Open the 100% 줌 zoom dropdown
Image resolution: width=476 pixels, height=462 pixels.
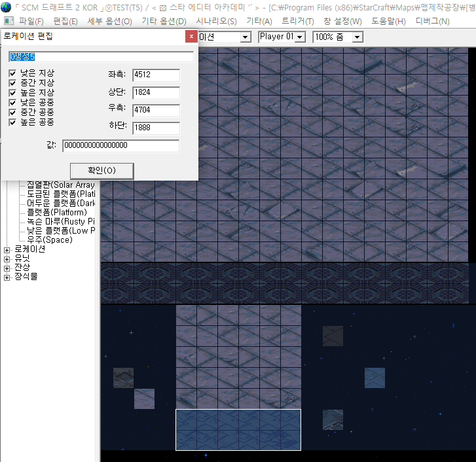coord(357,37)
